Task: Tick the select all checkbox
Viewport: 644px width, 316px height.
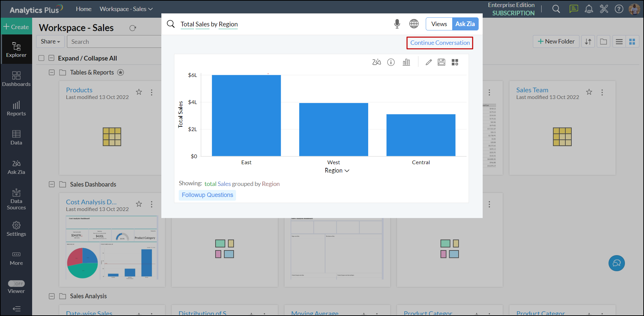Action: [x=42, y=58]
